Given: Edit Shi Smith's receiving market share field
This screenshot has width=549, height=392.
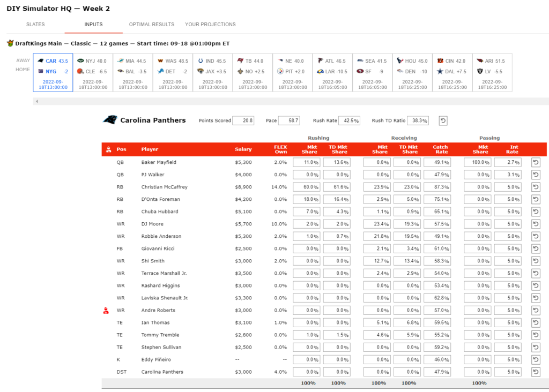Looking at the screenshot, I should [377, 261].
